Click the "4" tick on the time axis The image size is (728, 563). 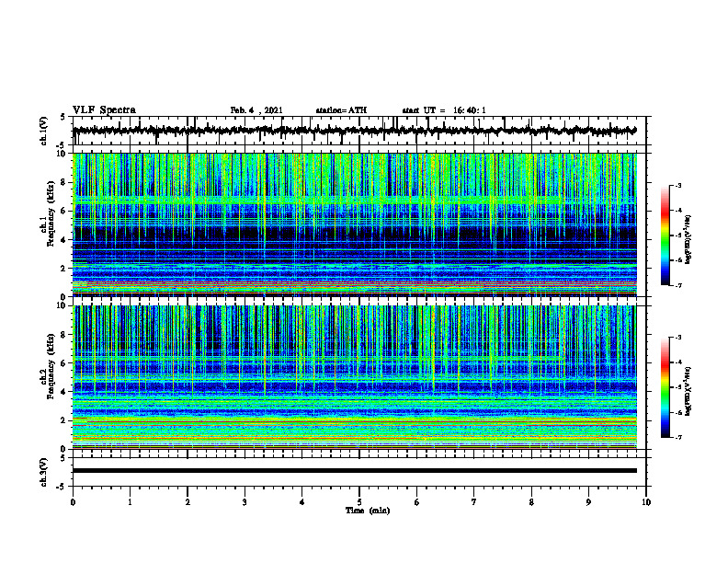click(x=302, y=502)
